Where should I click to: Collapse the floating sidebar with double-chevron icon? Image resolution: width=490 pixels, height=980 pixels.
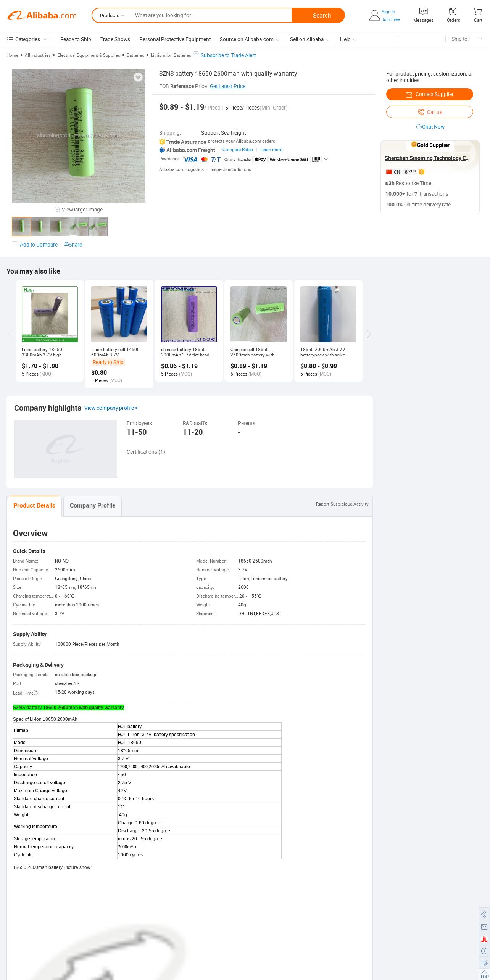484,915
